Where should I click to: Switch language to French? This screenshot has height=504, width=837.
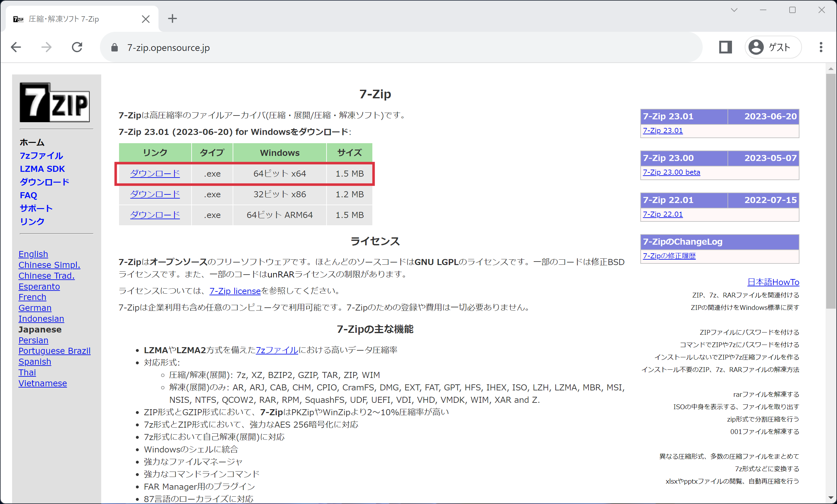pyautogui.click(x=32, y=297)
